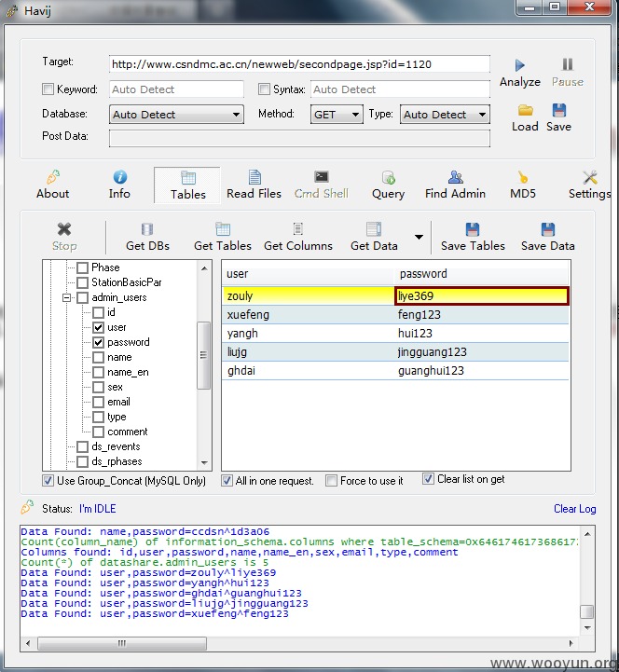
Task: Check the StationBasicPar table checkbox
Action: (x=82, y=282)
